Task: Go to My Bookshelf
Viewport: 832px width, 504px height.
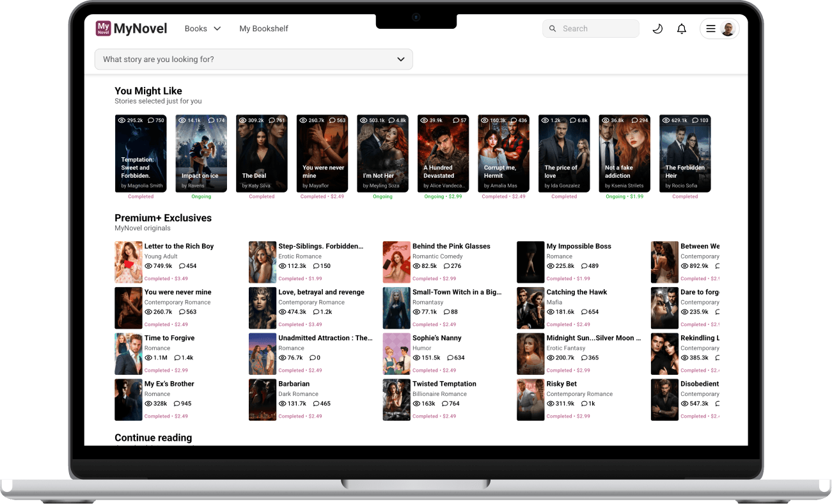Action: tap(263, 29)
